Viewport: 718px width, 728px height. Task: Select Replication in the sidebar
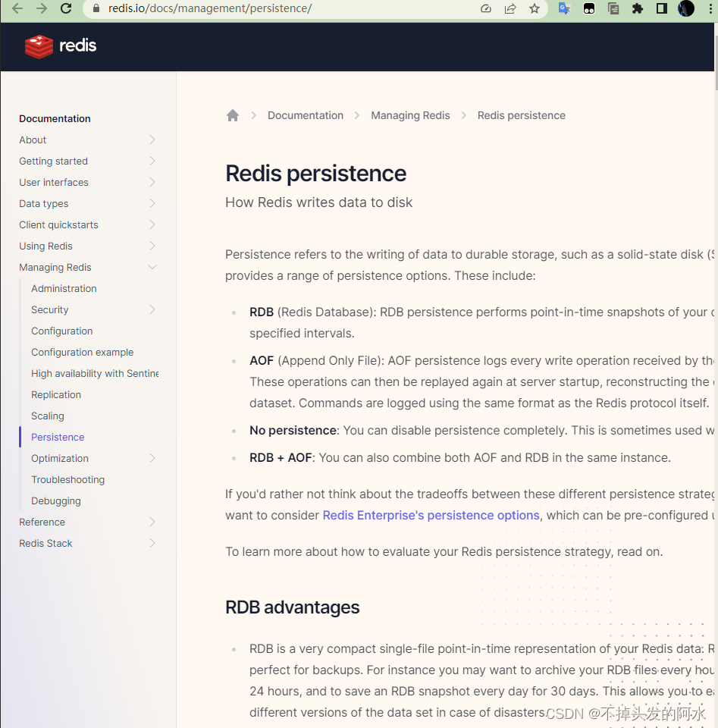[x=56, y=394]
